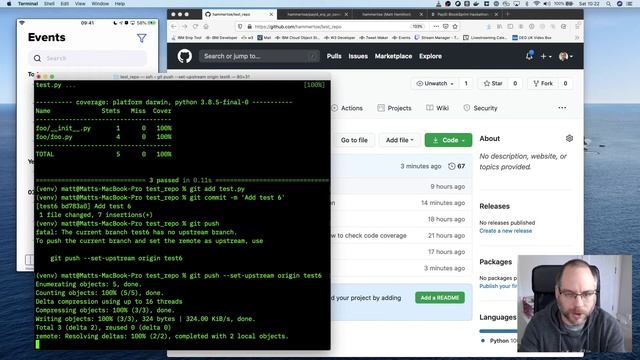The width and height of the screenshot is (640, 360).
Task: Switch to the Wiki repository tab
Action: coord(438,108)
